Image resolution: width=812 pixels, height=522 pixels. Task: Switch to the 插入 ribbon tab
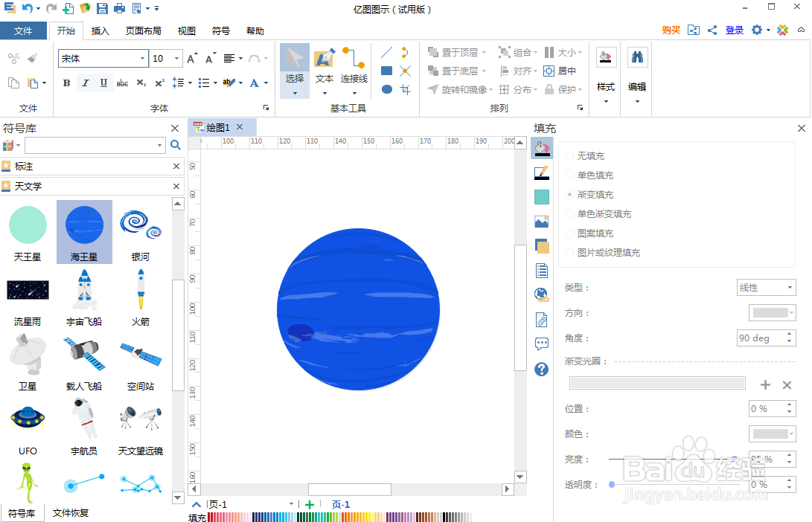point(100,31)
